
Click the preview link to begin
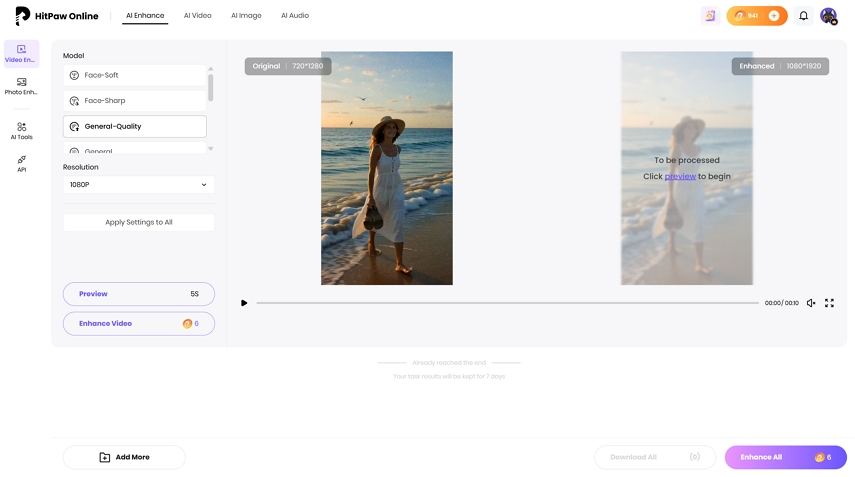point(680,177)
